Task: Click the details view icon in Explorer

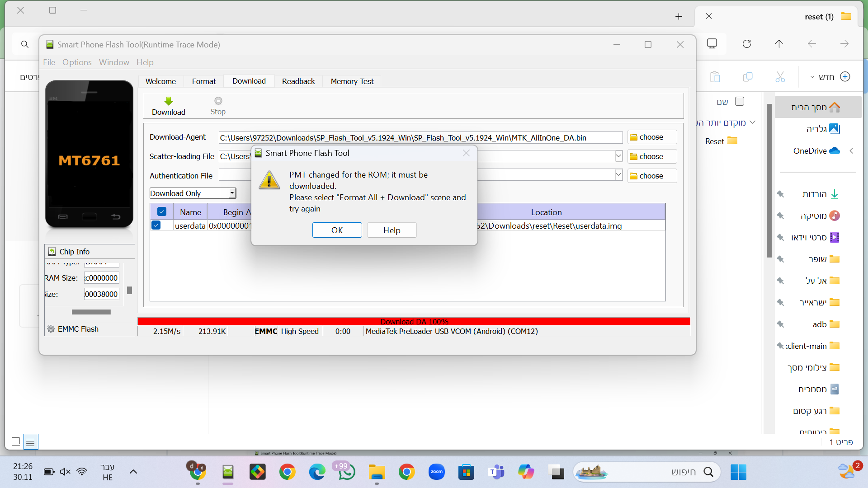Action: [x=30, y=441]
